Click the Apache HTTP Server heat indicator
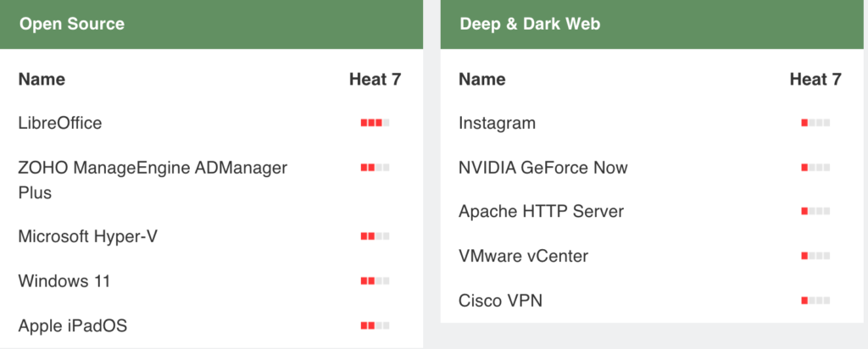Image resolution: width=868 pixels, height=349 pixels. click(815, 211)
